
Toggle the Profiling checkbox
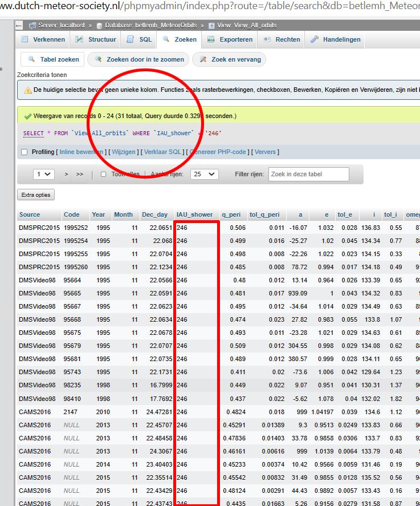24,152
